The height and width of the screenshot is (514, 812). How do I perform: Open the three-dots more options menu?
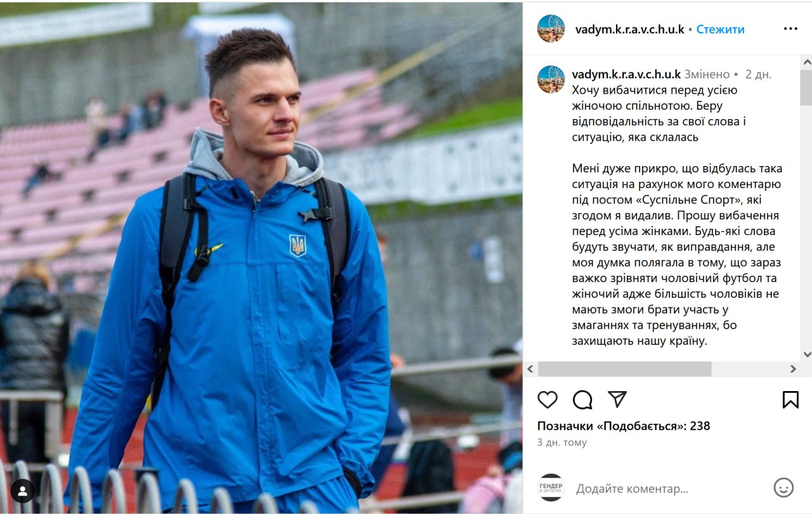coord(790,29)
